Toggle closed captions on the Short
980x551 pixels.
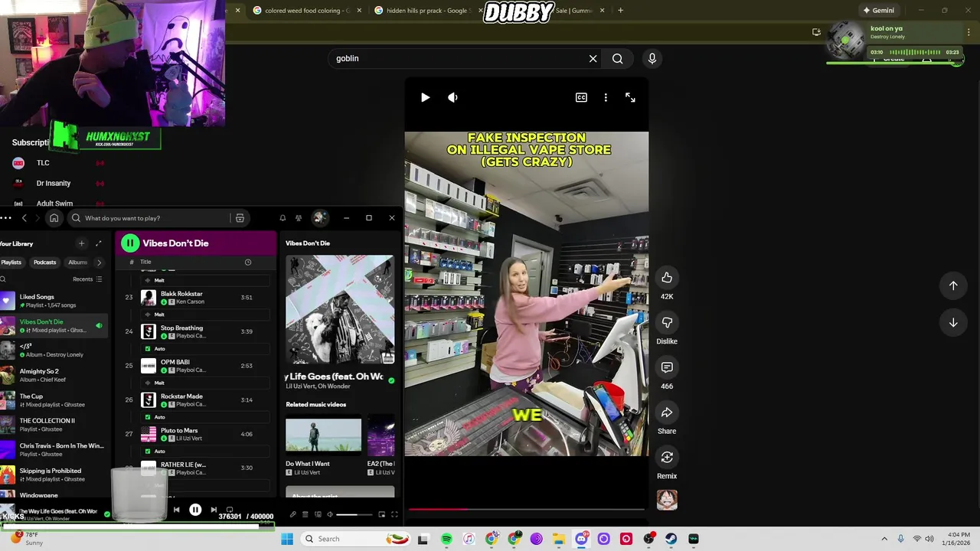[581, 97]
